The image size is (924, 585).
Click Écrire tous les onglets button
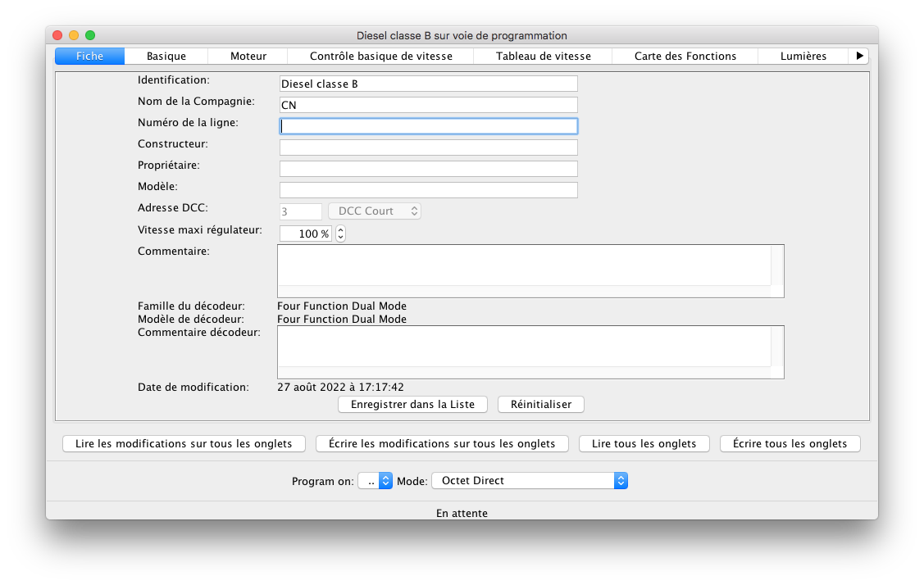(790, 444)
